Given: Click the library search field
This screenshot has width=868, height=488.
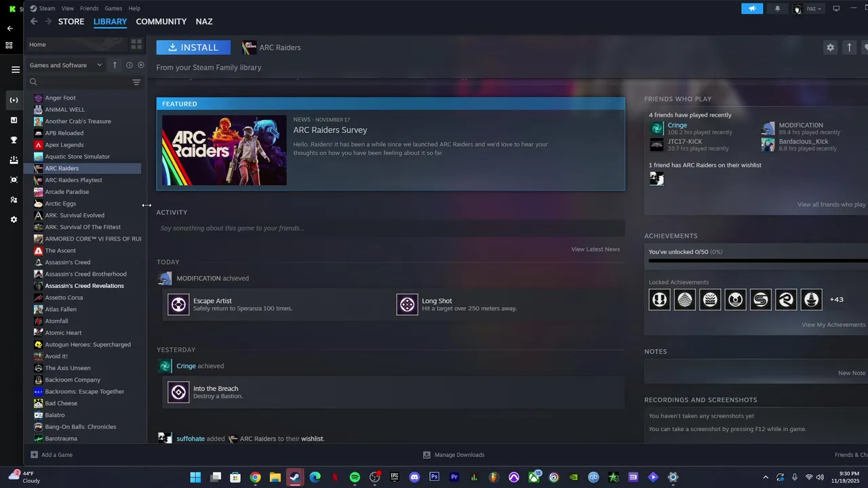Looking at the screenshot, I should pos(78,82).
